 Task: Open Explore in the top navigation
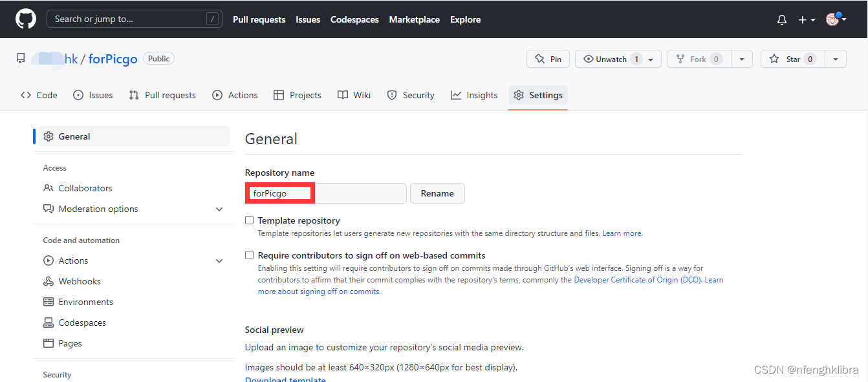coord(466,19)
